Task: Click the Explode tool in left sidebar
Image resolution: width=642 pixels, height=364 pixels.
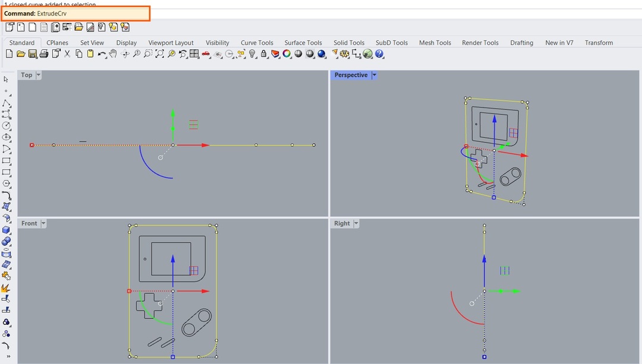Action: tap(6, 288)
